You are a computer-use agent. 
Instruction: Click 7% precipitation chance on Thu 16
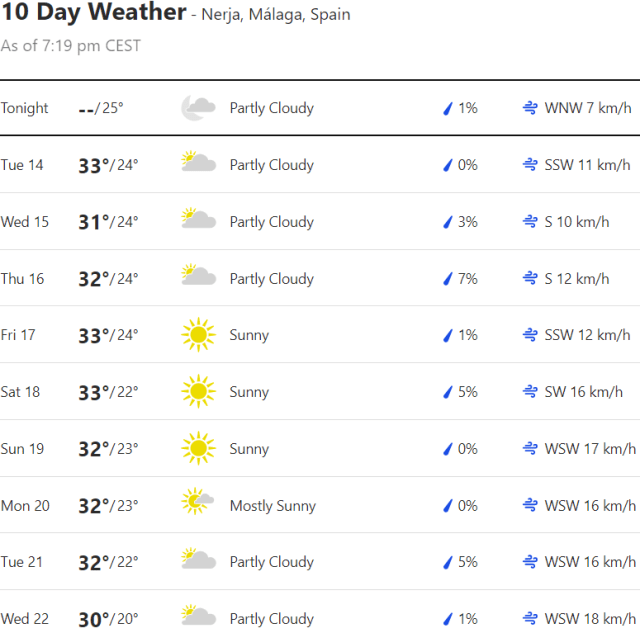(x=467, y=279)
